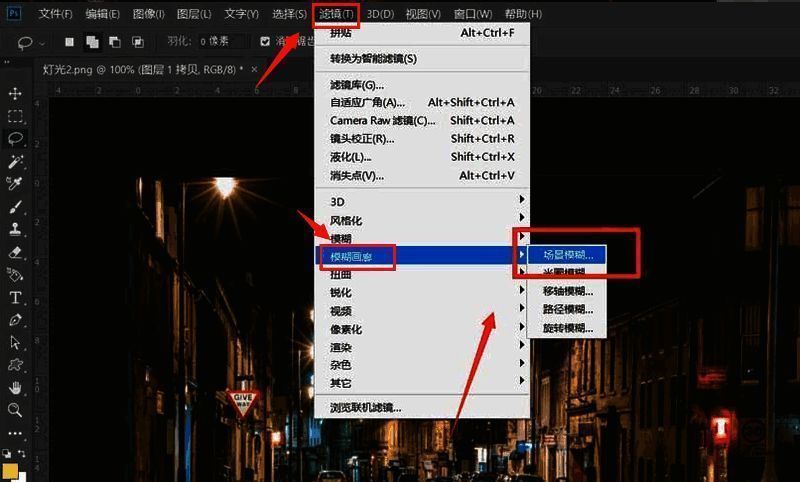Select the Custom Shape tool
The height and width of the screenshot is (482, 800).
15,365
